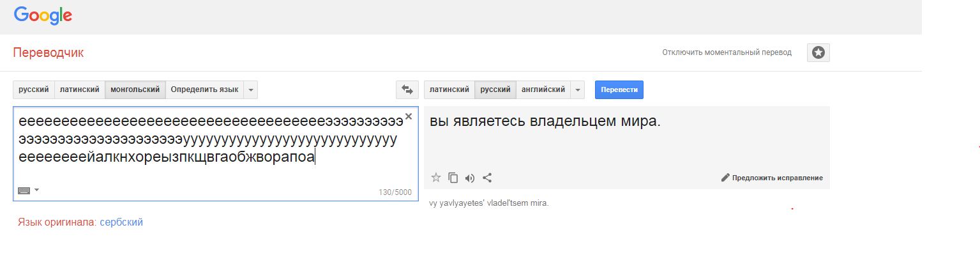Save translation with the star icon
Viewport: 980px width, 271px height.
tap(436, 178)
